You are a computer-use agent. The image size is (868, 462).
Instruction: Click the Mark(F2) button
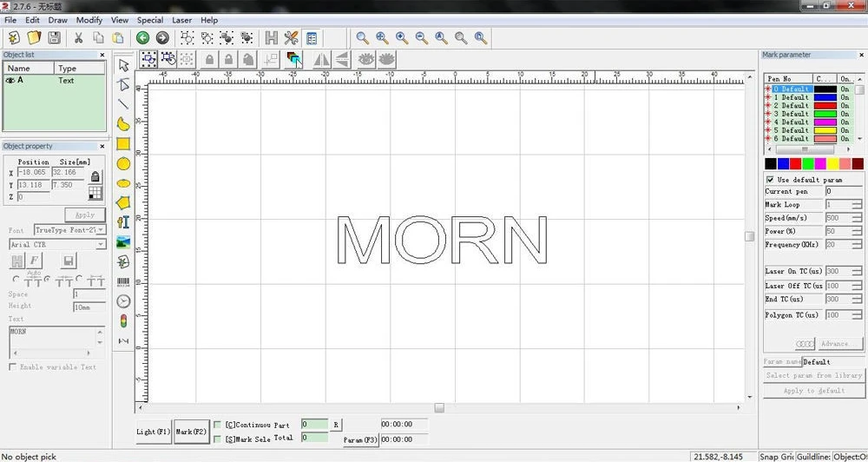(x=192, y=432)
